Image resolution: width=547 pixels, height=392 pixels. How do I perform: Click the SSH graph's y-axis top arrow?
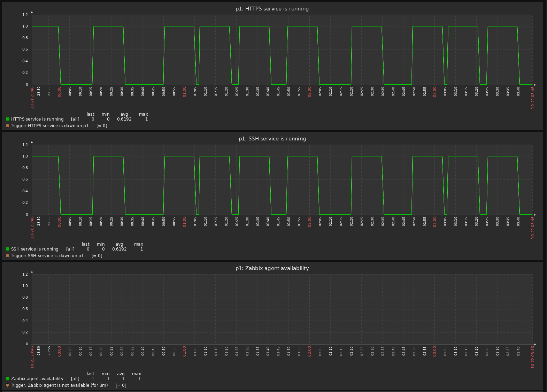point(32,142)
